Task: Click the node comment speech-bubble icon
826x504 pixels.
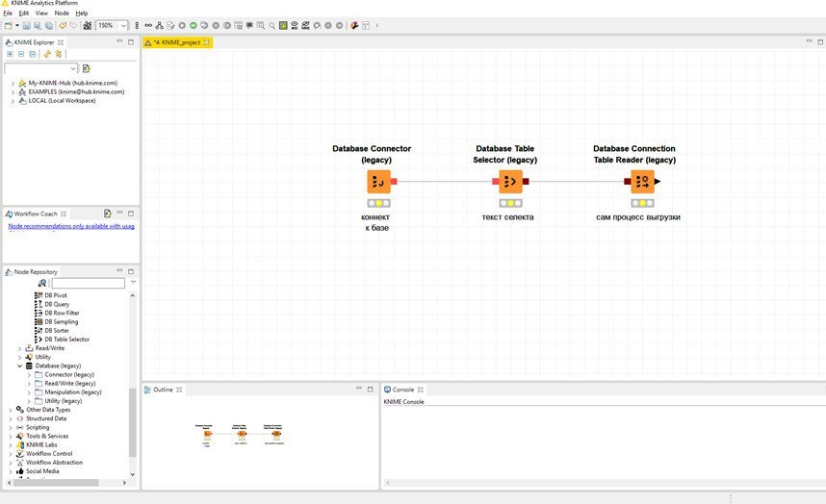Action: click(x=249, y=25)
